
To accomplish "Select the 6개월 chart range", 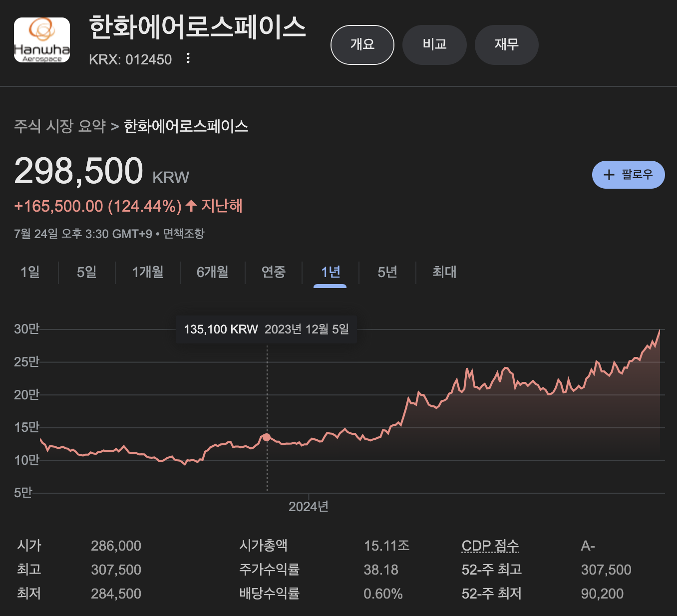I will (x=213, y=272).
